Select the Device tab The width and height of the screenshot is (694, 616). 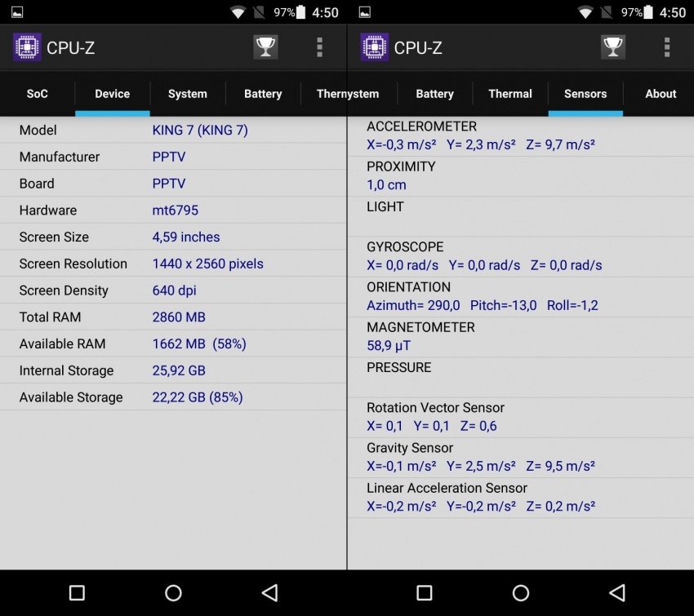113,94
